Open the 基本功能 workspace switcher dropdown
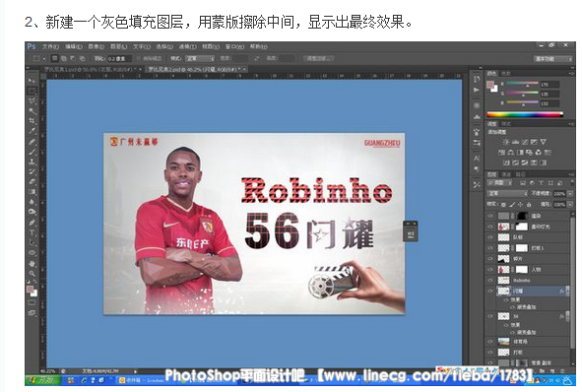The width and height of the screenshot is (582, 392). coord(552,59)
